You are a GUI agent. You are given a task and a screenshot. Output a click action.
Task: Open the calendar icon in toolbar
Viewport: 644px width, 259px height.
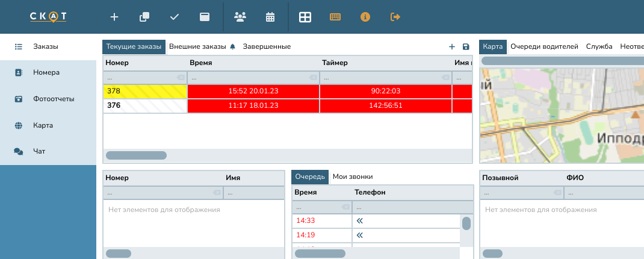pos(270,17)
